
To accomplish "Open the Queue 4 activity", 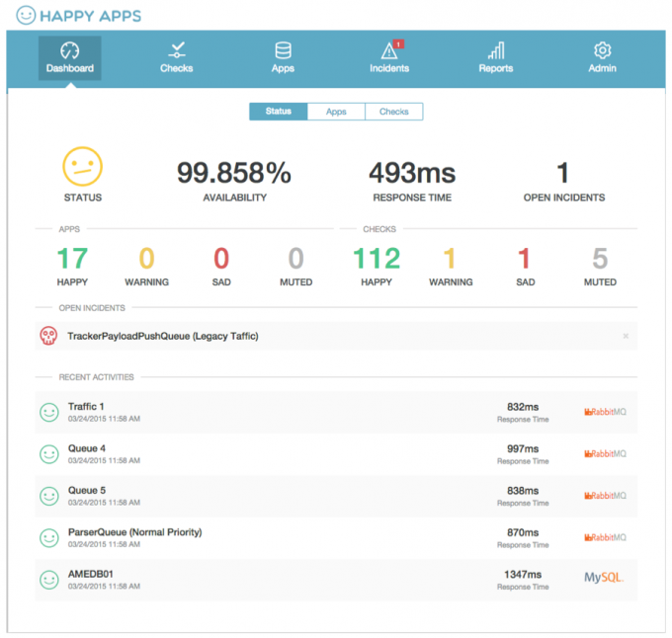I will tap(336, 454).
